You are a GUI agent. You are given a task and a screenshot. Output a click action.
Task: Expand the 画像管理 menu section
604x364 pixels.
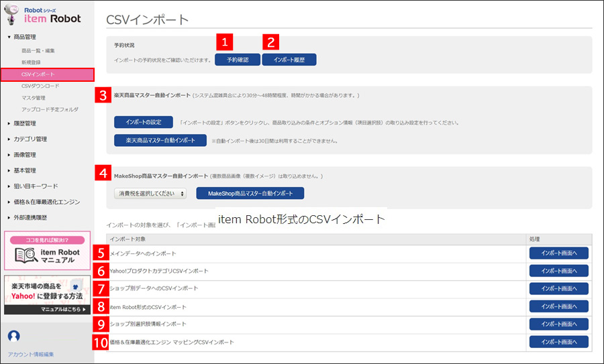[22, 155]
